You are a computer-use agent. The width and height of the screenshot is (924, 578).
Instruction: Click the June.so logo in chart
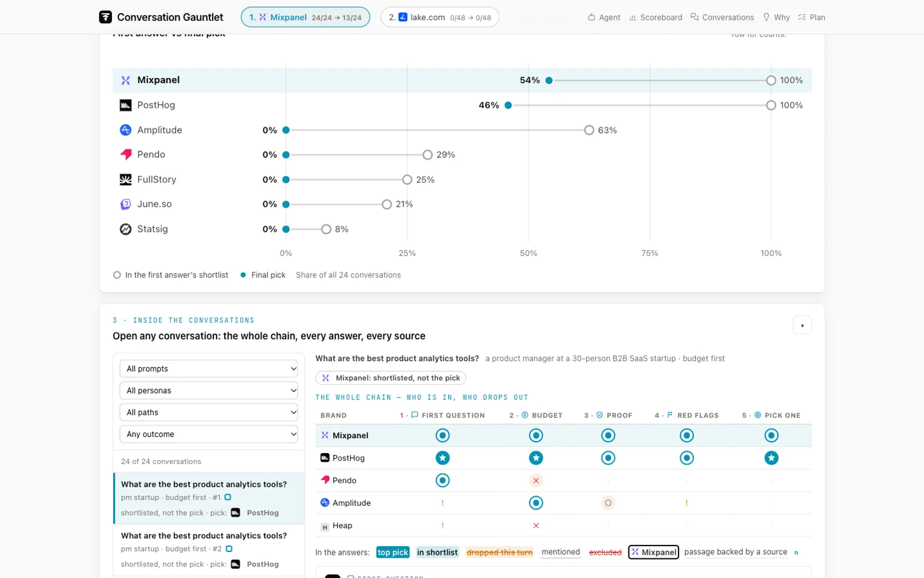[x=125, y=204]
